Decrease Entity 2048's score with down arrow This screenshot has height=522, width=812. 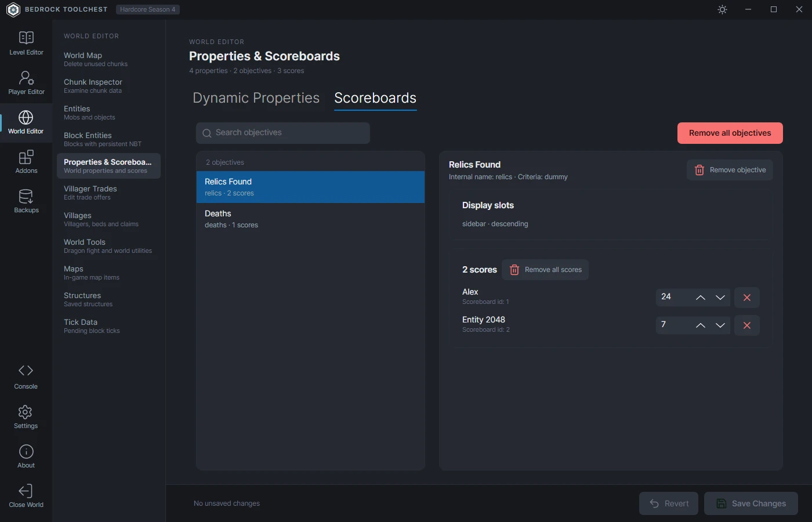720,325
